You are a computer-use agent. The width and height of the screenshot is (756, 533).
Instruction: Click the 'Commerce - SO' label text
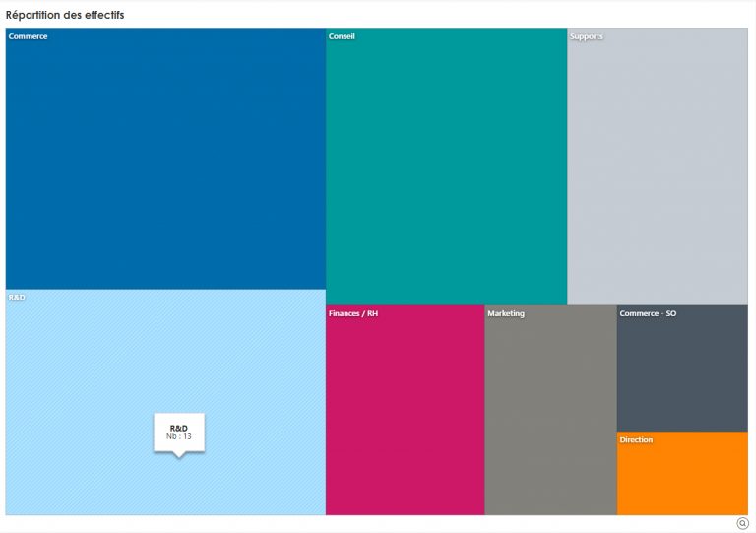click(648, 313)
